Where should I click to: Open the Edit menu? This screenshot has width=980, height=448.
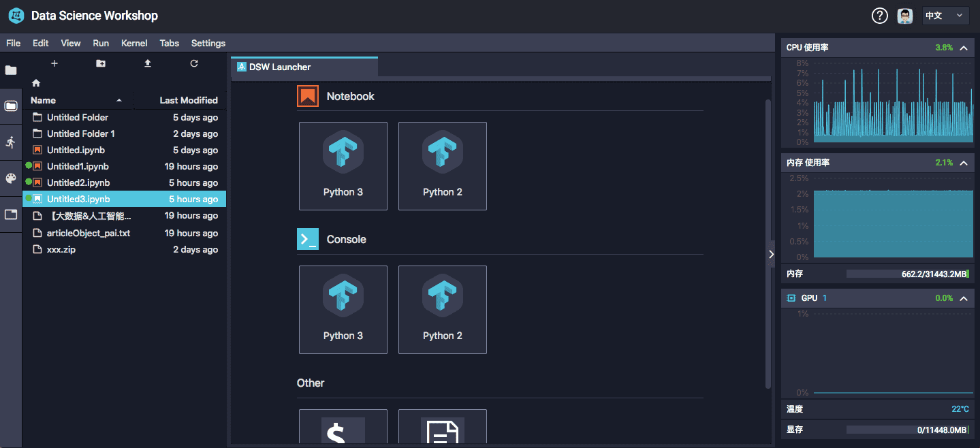click(41, 43)
